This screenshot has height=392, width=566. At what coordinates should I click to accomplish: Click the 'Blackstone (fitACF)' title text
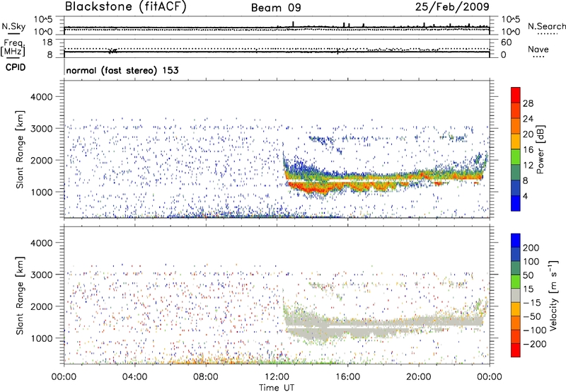(x=125, y=6)
